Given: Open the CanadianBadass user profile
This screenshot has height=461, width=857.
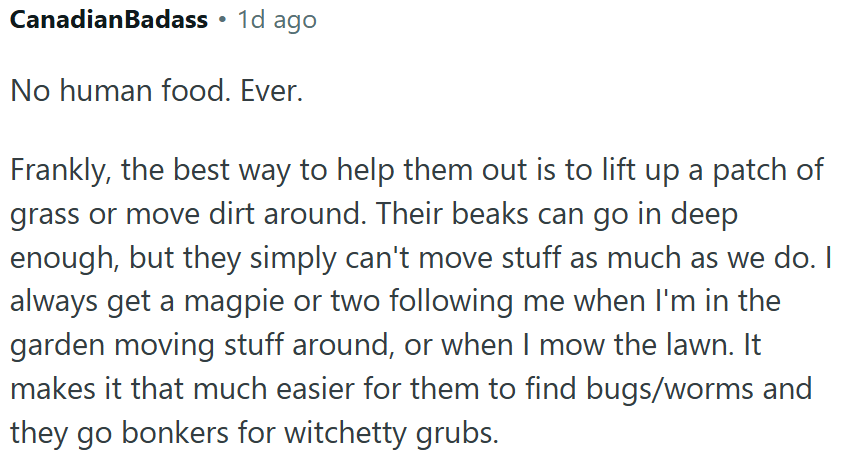Looking at the screenshot, I should 109,20.
